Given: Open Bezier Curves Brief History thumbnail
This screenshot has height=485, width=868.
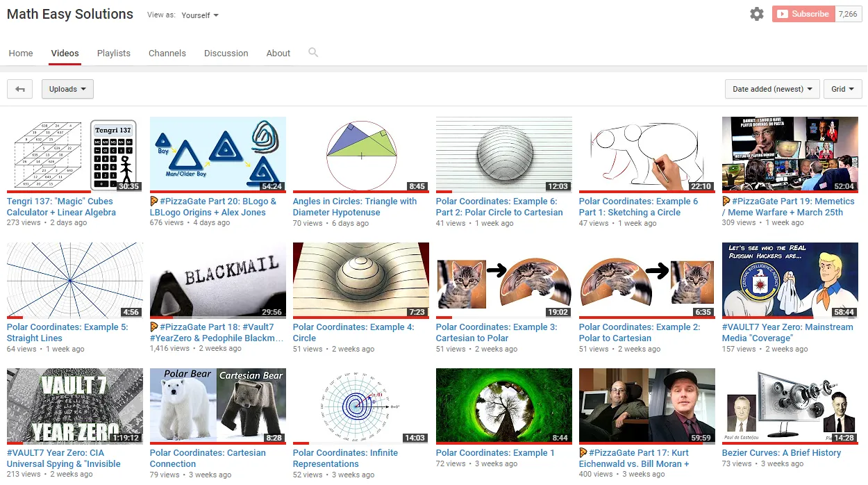Looking at the screenshot, I should click(790, 406).
